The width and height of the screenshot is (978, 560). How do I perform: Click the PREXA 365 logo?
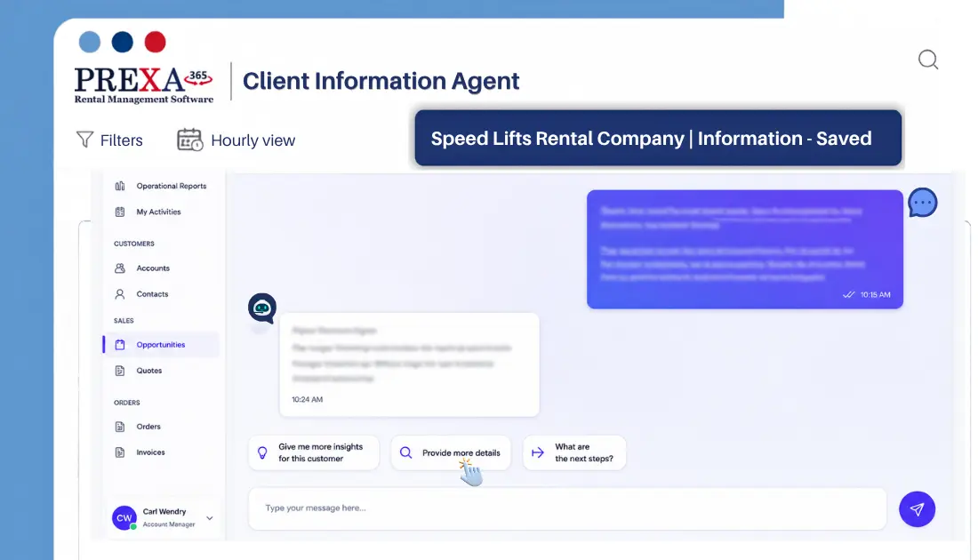point(144,84)
